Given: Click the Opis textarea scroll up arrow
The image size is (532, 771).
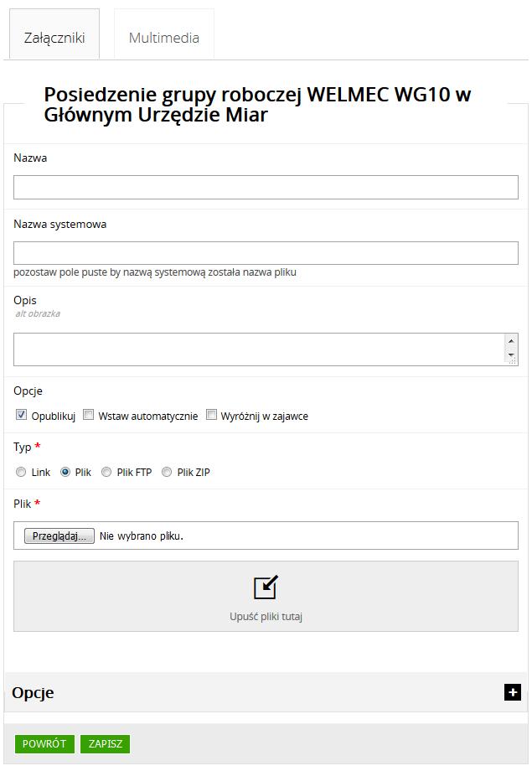Looking at the screenshot, I should 511,341.
